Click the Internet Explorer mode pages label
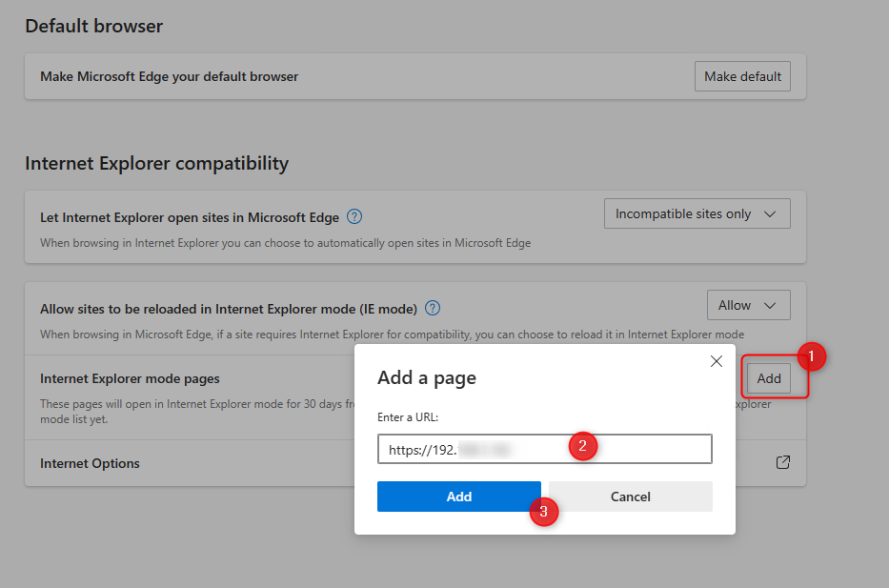Screen dimensions: 889x588 [130, 378]
